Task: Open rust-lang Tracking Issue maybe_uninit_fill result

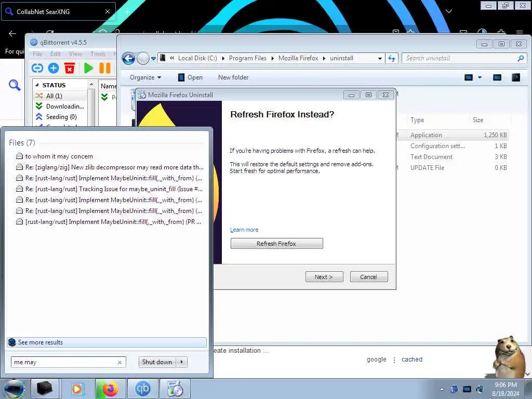Action: click(x=109, y=189)
